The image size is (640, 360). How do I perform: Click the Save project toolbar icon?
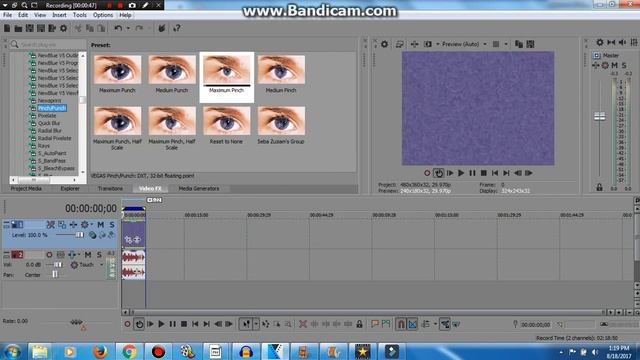coord(29,28)
